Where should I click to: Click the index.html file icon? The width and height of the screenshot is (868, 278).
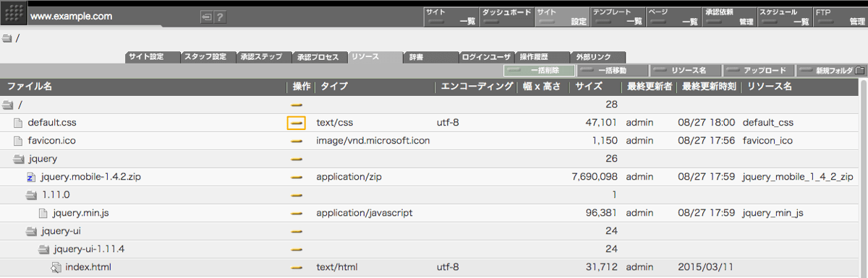coord(56,268)
